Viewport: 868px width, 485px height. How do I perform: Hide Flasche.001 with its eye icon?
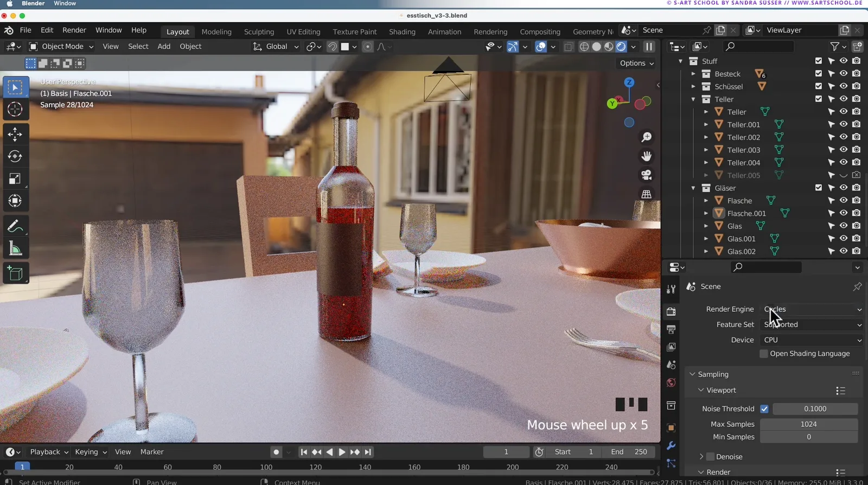pos(844,213)
